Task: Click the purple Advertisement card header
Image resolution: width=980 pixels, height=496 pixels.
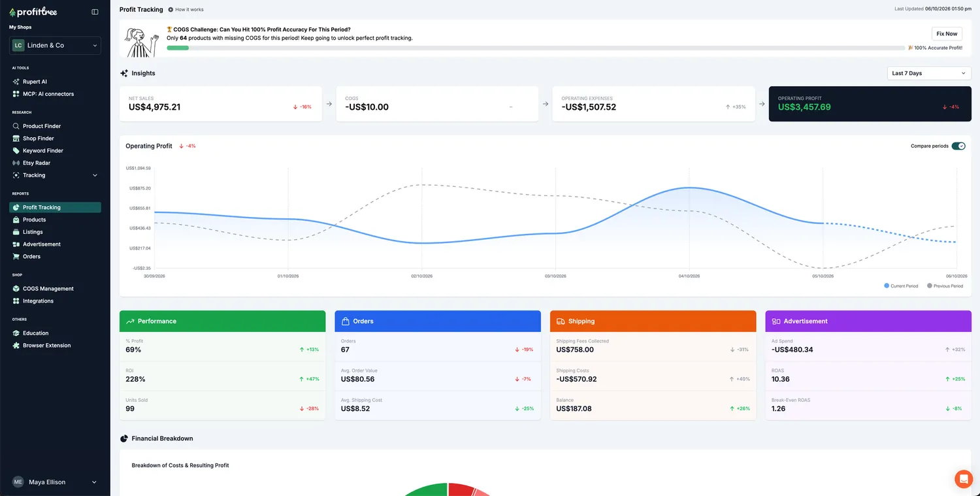Action: [868, 321]
